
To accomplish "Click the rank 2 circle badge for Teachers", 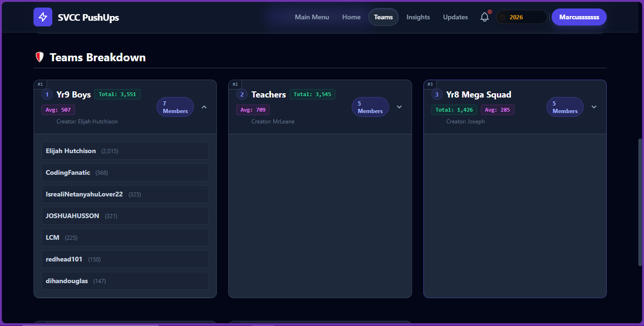I will click(x=242, y=95).
